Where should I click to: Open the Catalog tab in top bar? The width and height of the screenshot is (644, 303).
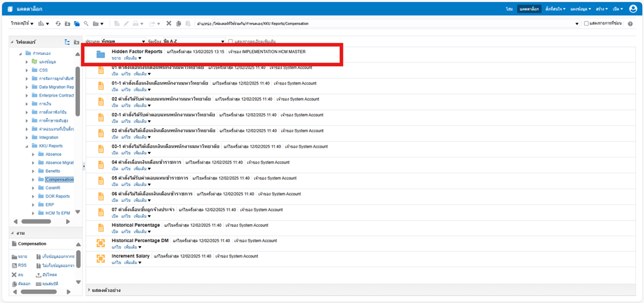point(528,9)
